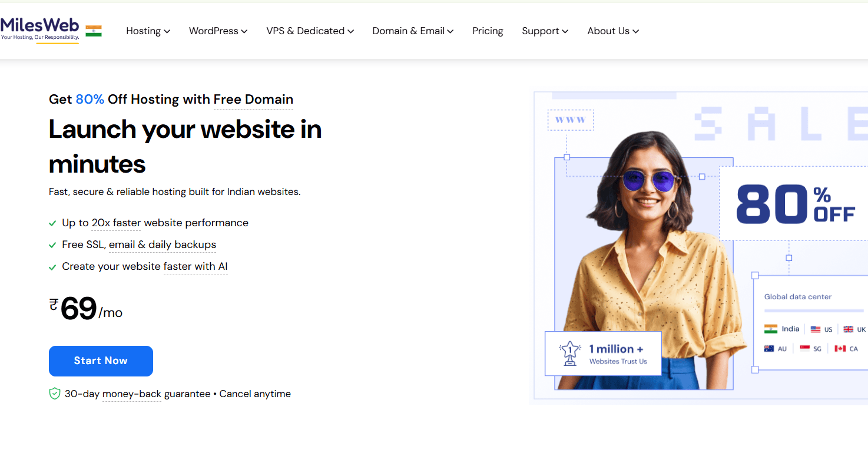Screen dimensions: 868x456
Task: Click the 20x faster underlined text
Action: click(x=116, y=223)
